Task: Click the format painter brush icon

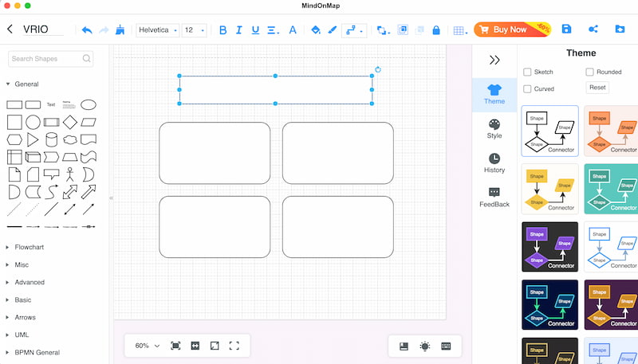Action: point(120,29)
